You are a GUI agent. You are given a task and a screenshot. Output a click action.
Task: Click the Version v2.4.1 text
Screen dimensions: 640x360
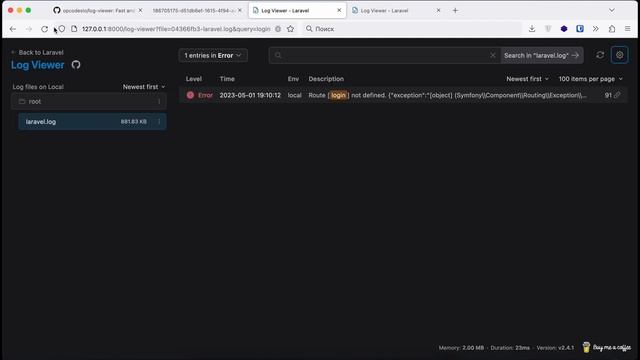555,348
